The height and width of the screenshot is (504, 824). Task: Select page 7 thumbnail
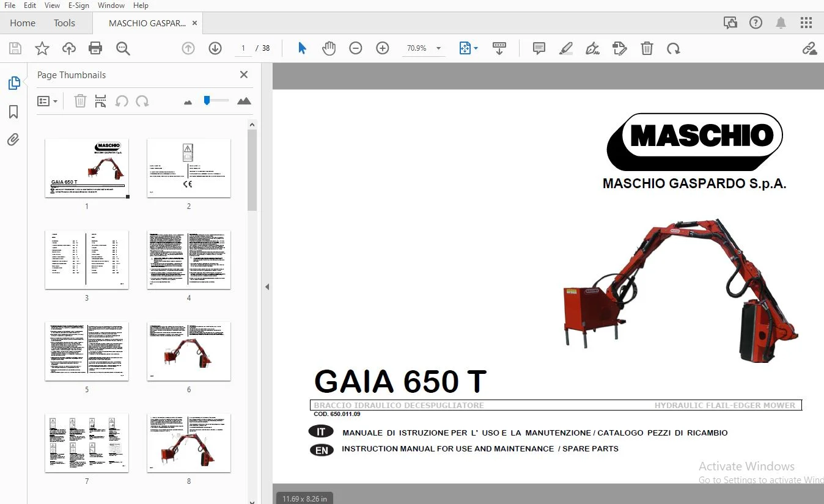tap(87, 443)
